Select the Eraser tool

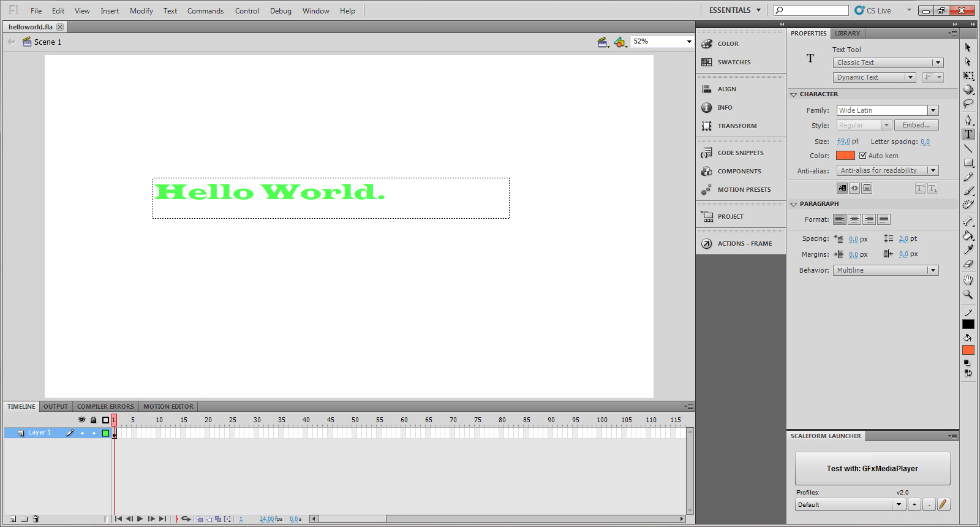tap(968, 265)
